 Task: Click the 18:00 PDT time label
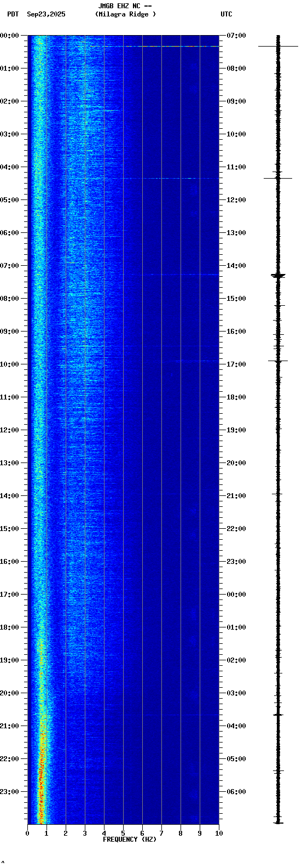(x=9, y=627)
